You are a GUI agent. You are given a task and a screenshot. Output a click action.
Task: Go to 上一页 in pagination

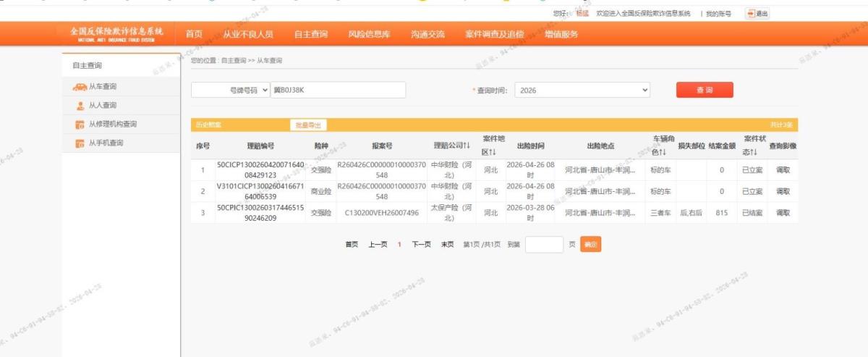pos(378,245)
